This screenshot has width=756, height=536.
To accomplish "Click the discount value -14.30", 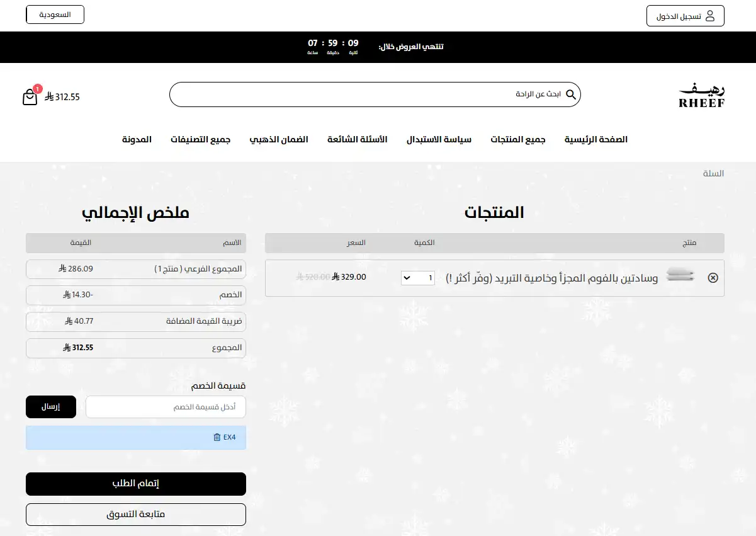I will point(78,295).
